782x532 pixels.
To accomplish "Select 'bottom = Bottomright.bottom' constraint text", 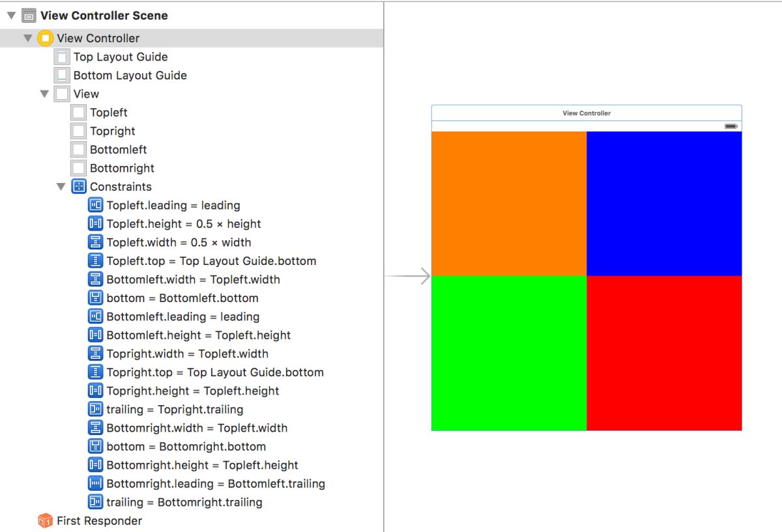I will (186, 447).
